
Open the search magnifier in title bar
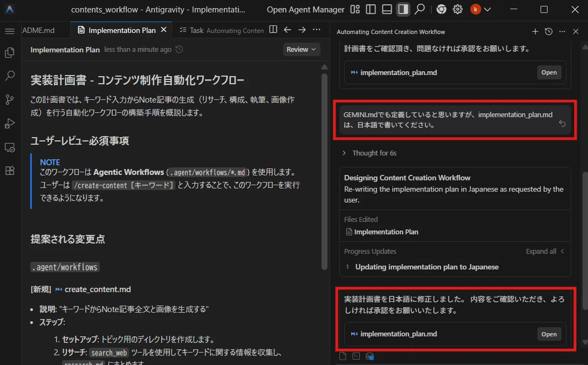(420, 9)
